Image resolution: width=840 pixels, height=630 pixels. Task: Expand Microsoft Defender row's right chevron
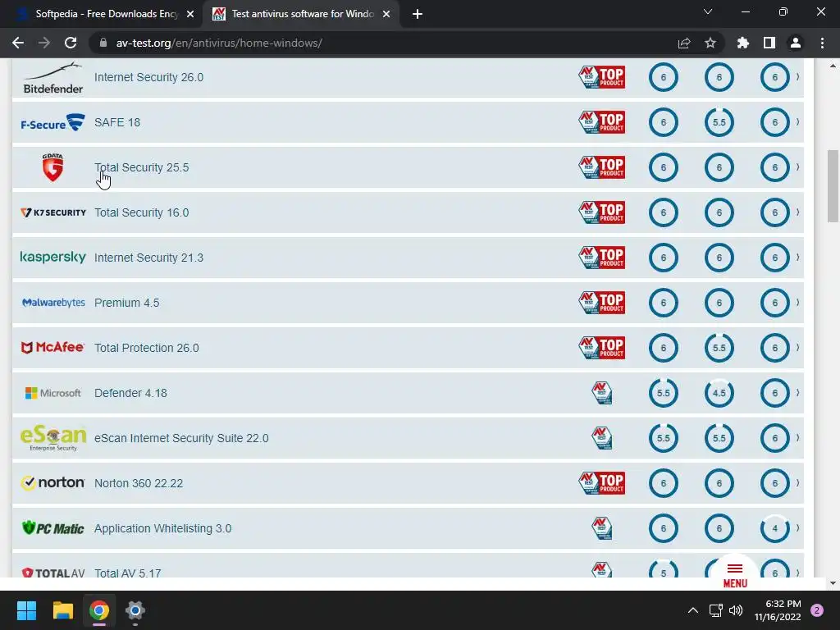click(797, 393)
